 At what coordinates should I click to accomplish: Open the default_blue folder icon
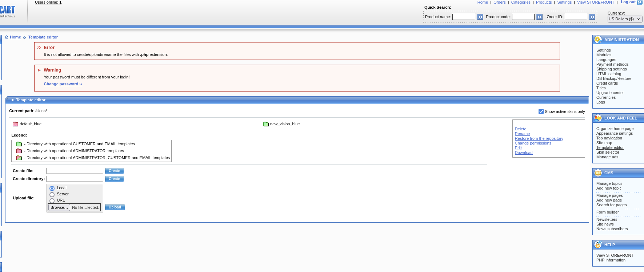15,124
